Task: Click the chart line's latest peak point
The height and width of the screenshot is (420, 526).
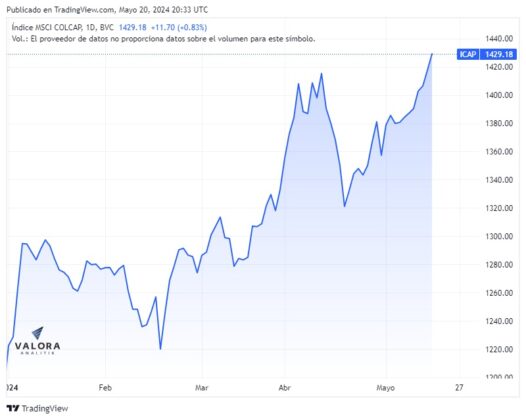Action: (x=432, y=54)
